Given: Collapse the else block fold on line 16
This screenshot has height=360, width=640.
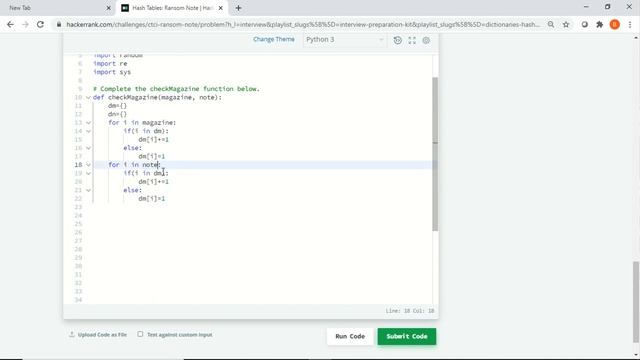Looking at the screenshot, I should [88, 148].
